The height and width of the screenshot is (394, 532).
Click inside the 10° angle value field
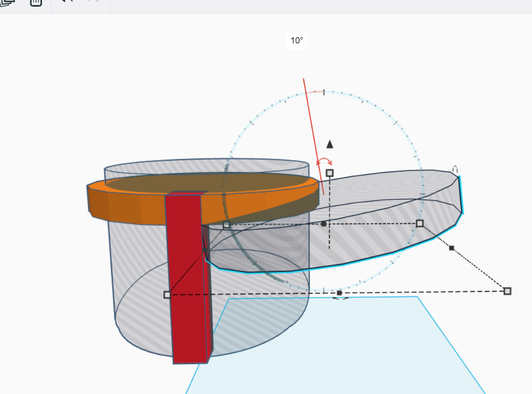point(296,41)
